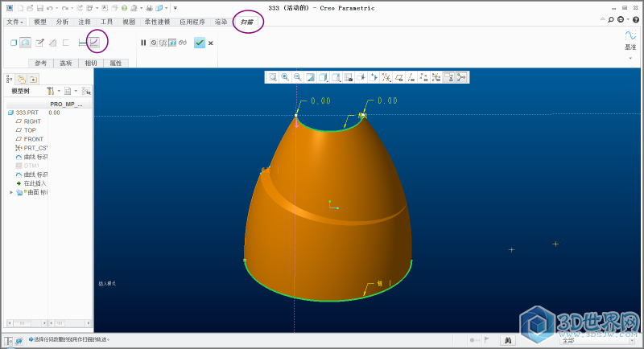Select the sweep as solid option

pos(14,43)
